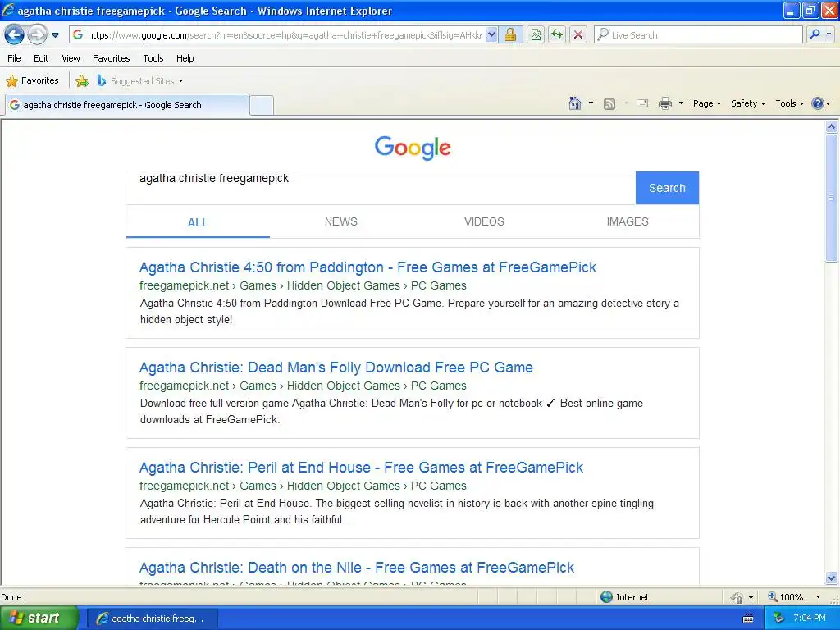Image resolution: width=840 pixels, height=630 pixels.
Task: Open the command bar Tools dropdown
Action: pyautogui.click(x=789, y=104)
